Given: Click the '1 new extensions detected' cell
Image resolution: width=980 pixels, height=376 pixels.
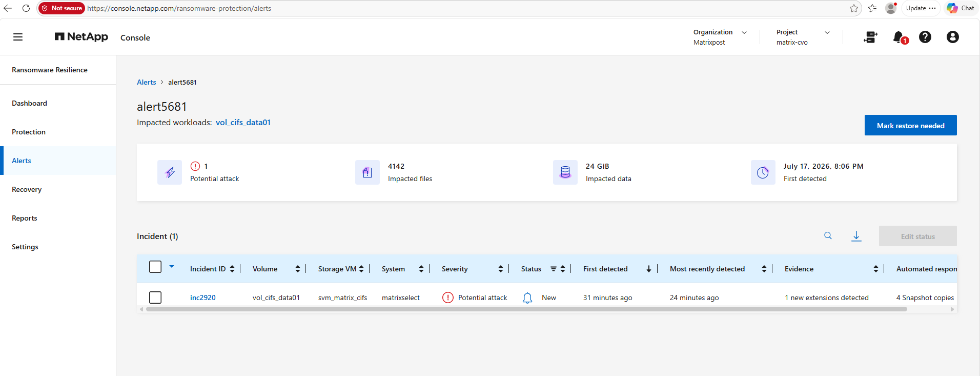Looking at the screenshot, I should click(x=827, y=298).
